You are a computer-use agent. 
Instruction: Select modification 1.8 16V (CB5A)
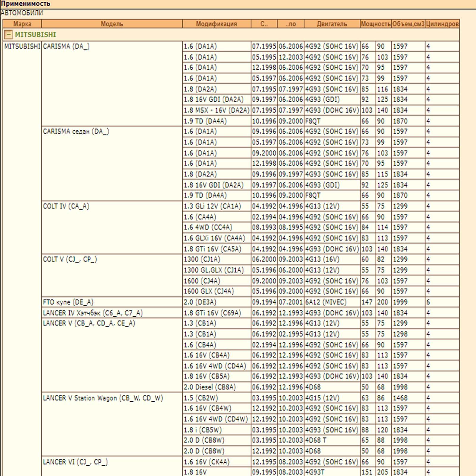[217, 376]
